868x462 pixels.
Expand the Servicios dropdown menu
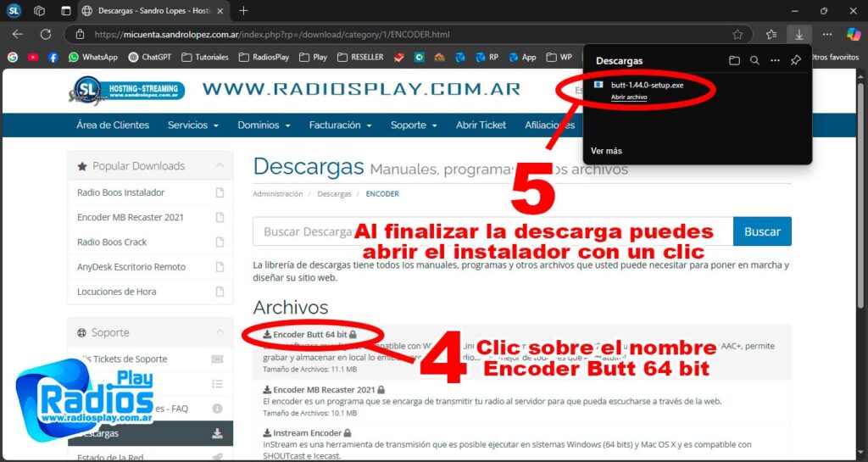point(193,125)
